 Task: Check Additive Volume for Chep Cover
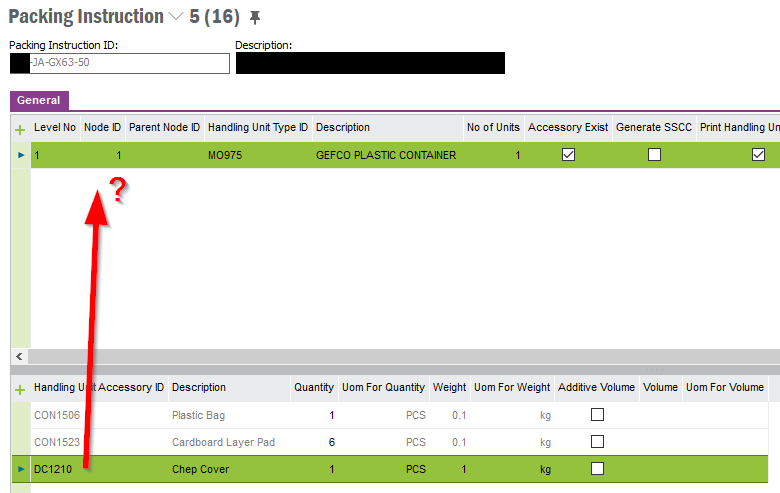[x=597, y=469]
